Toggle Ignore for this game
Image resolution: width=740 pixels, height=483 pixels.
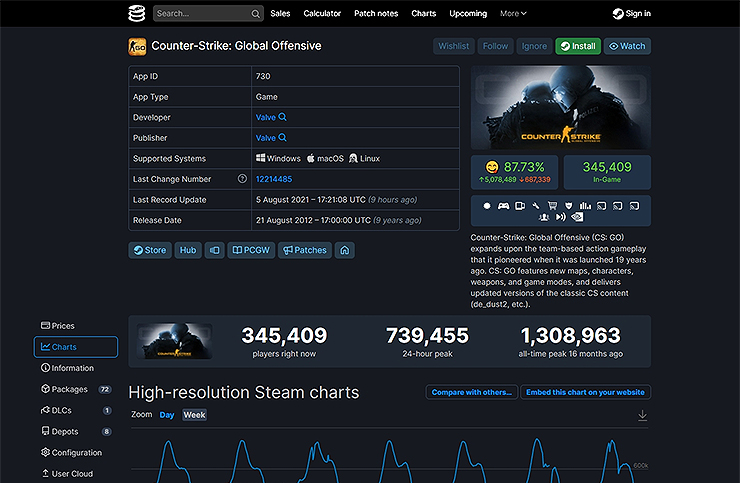click(534, 46)
